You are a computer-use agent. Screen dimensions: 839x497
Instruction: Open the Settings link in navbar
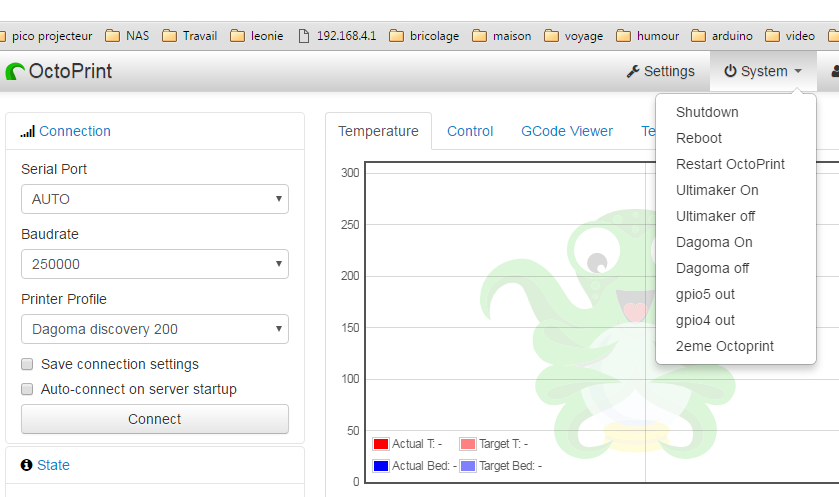661,71
